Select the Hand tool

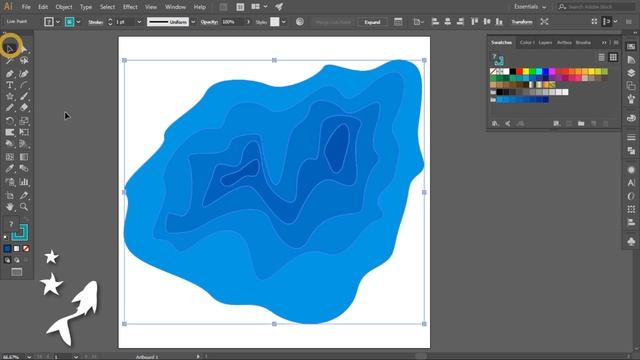coord(10,207)
